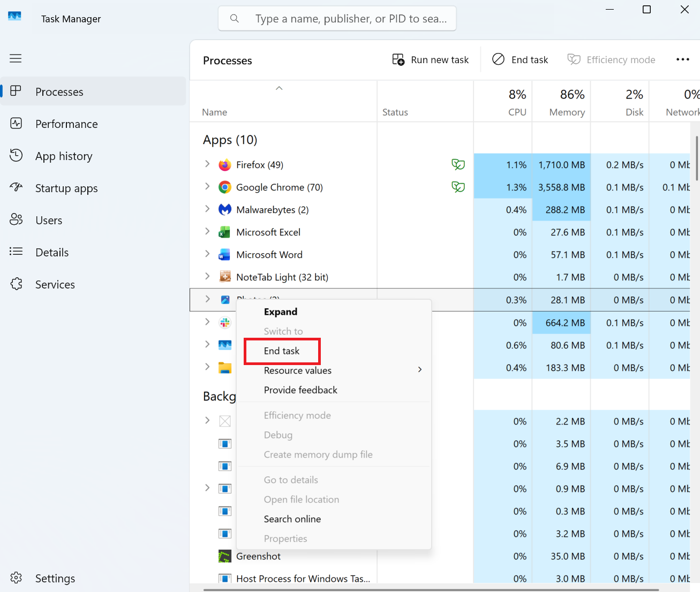Viewport: 700px width, 592px height.
Task: Open Settings in the sidebar
Action: pyautogui.click(x=93, y=578)
